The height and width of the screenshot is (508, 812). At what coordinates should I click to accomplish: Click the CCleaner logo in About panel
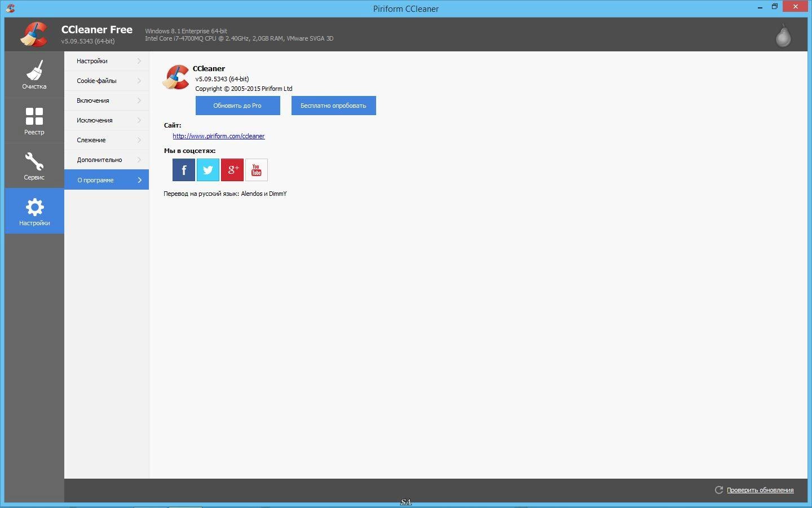(176, 77)
